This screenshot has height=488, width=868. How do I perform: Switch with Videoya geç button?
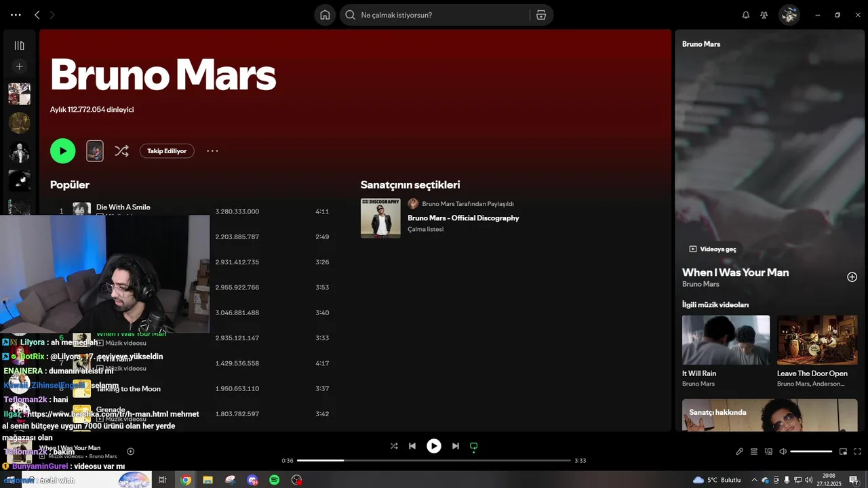pyautogui.click(x=712, y=249)
